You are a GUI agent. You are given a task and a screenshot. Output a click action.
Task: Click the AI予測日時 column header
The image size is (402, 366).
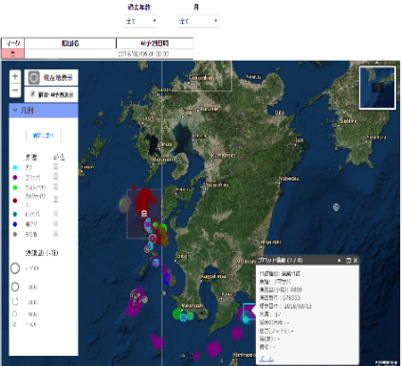tap(155, 43)
